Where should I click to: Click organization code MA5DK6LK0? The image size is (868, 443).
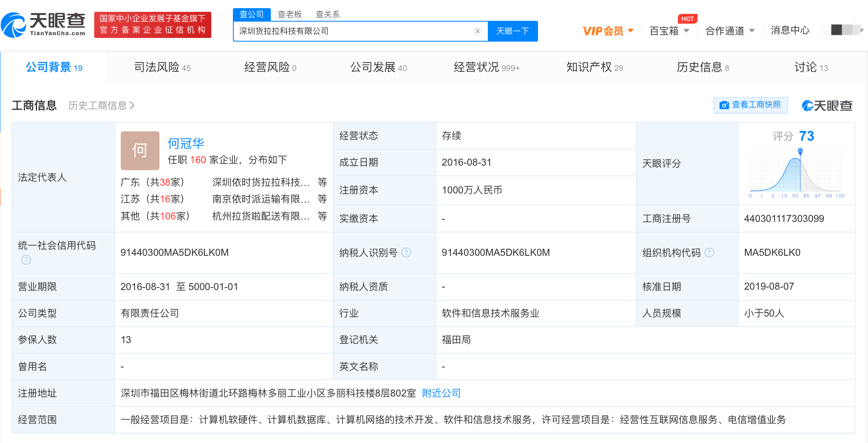tap(772, 253)
